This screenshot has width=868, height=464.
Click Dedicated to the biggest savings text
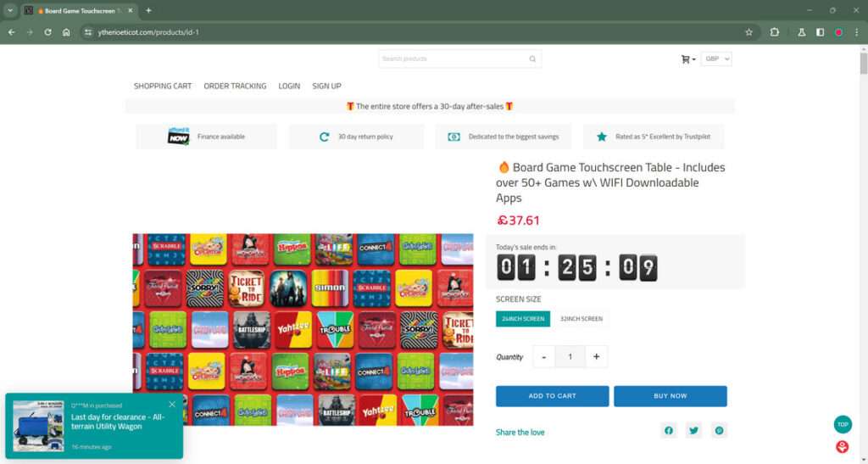coord(514,137)
